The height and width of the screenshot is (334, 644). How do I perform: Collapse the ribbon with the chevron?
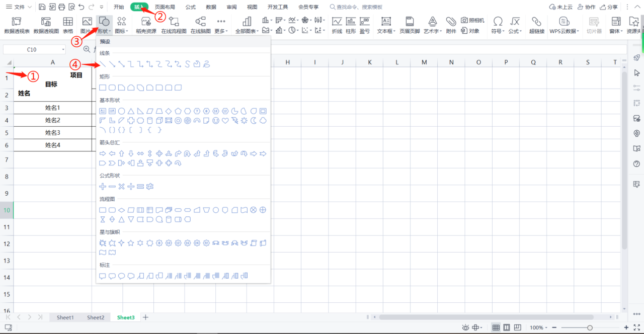pos(637,7)
